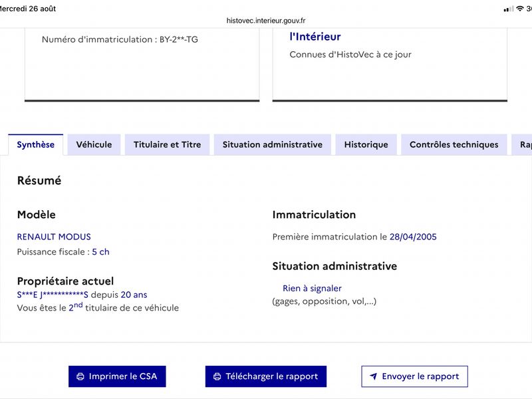Click printer icon in Télécharger le rapport
Viewport: 532px width, 399px height.
pos(217,376)
